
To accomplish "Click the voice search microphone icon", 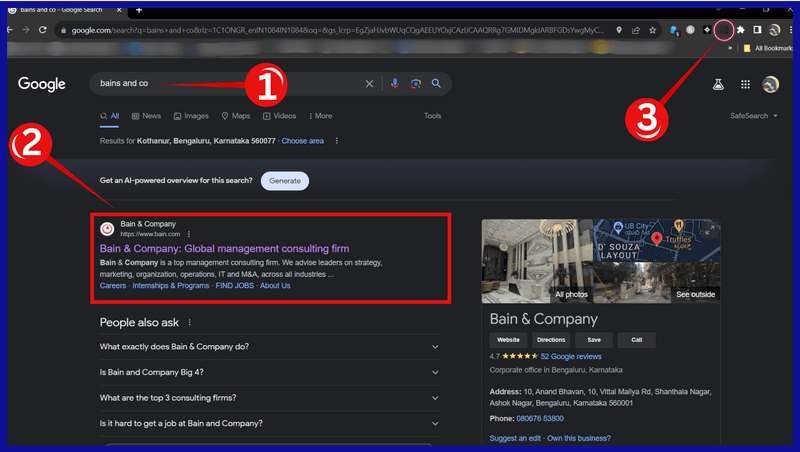I will click(x=395, y=84).
